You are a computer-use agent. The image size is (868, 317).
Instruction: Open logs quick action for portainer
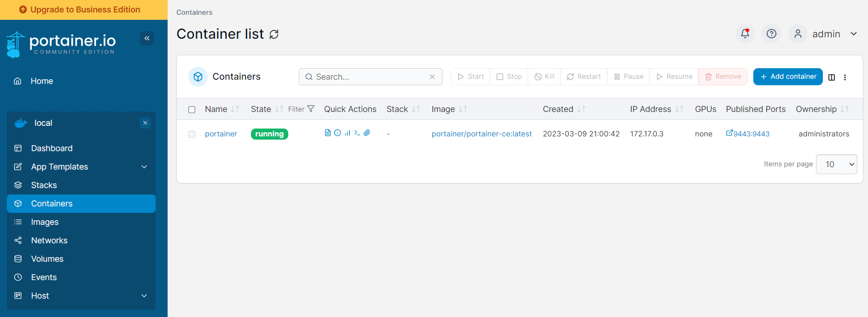click(x=328, y=133)
